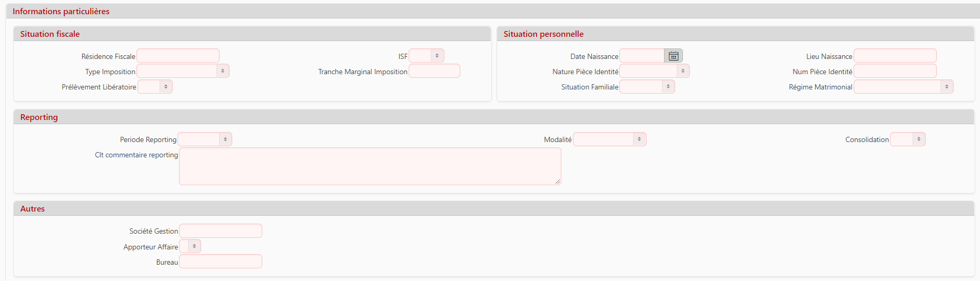980x281 pixels.
Task: Click the Num Pièce Identité field
Action: [895, 71]
